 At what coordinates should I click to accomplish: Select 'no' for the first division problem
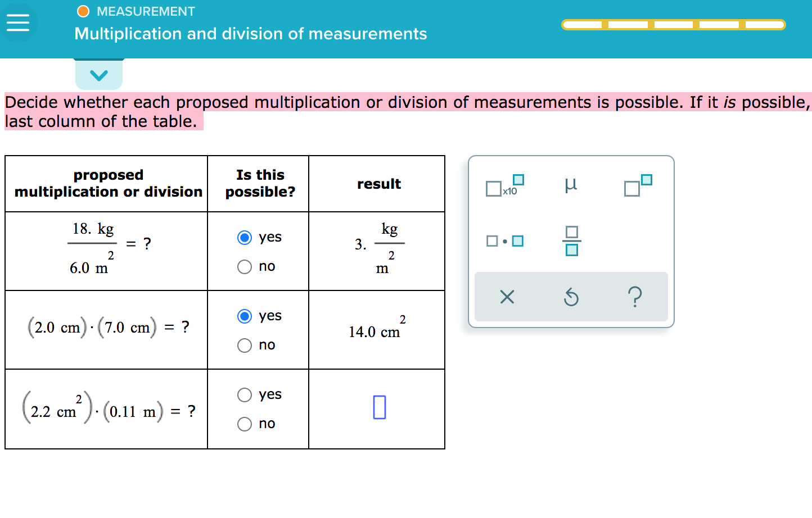tap(244, 267)
